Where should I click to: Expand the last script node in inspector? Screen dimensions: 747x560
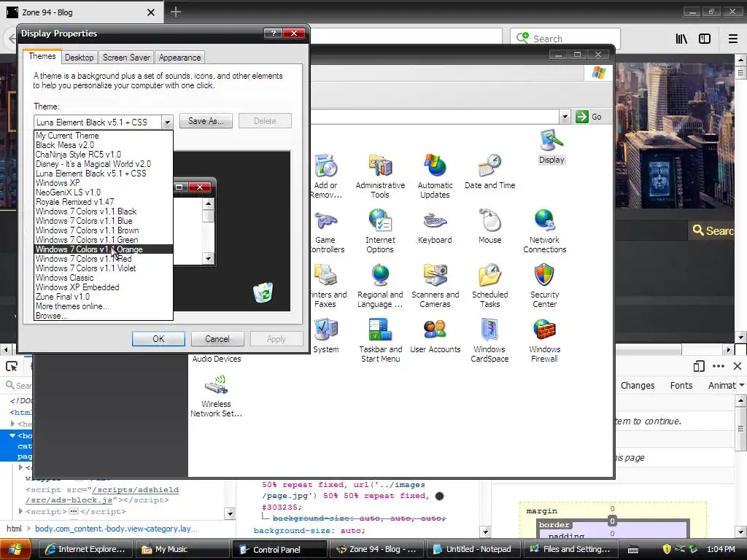tap(20, 511)
